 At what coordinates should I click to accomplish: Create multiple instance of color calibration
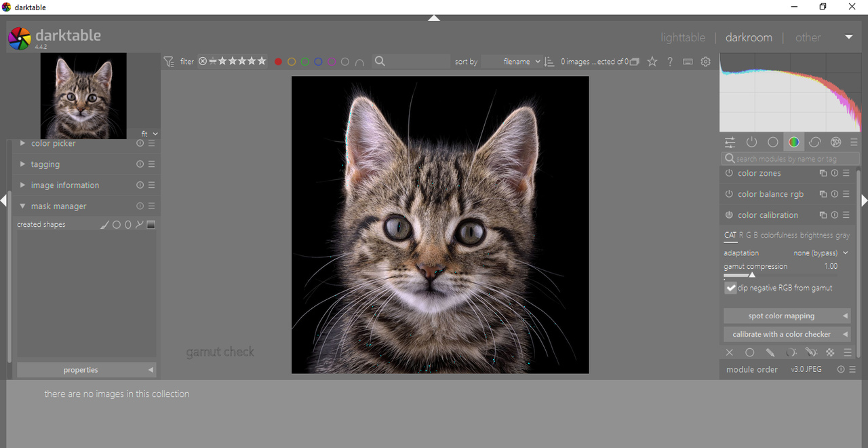pos(823,215)
